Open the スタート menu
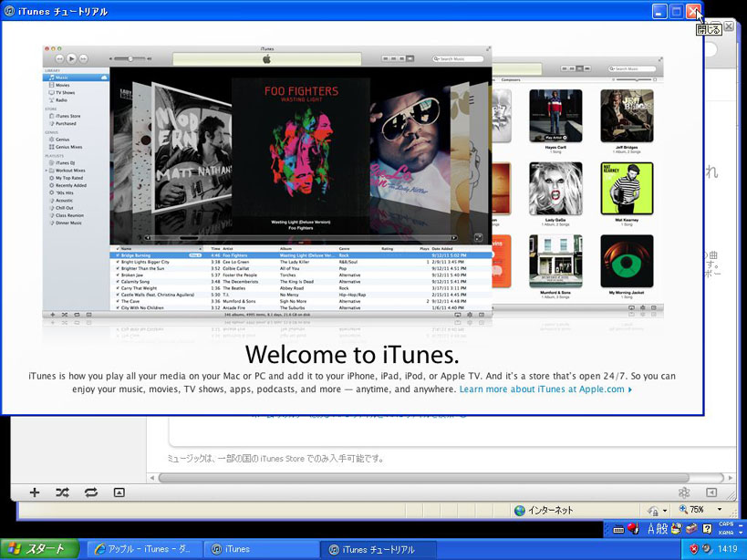The height and width of the screenshot is (560, 747). [x=39, y=549]
